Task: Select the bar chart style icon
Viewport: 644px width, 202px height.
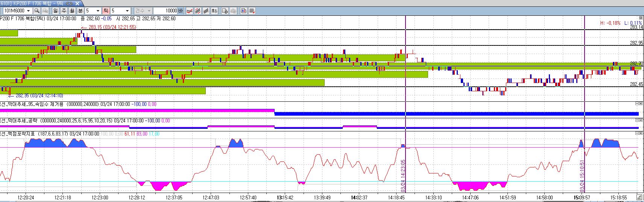Action: [x=206, y=11]
